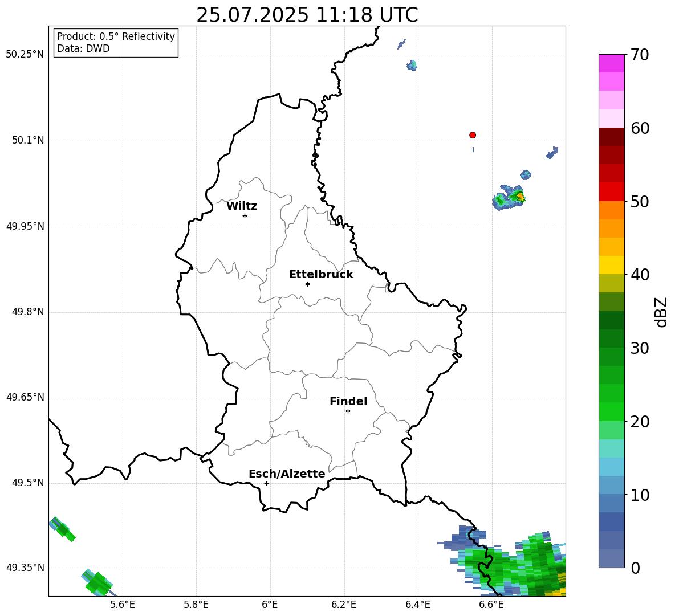This screenshot has width=675, height=616.
Task: Click the 5.6°E longitude label
Action: pyautogui.click(x=123, y=605)
